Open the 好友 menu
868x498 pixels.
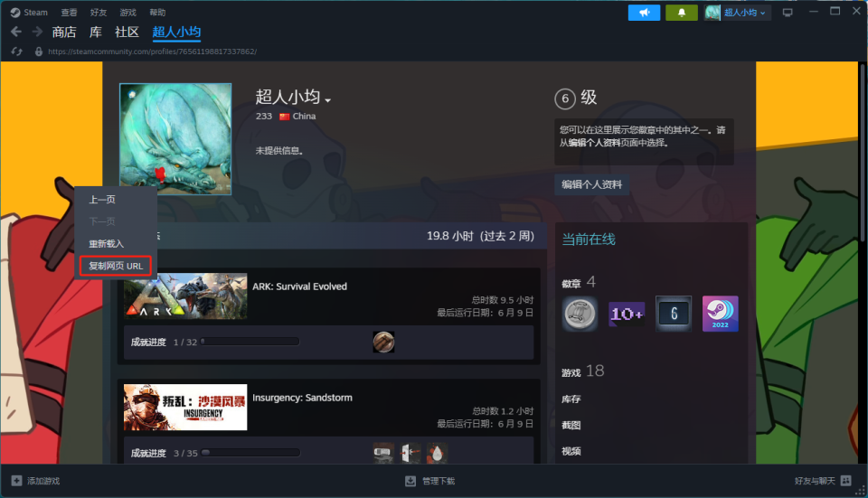pos(99,12)
